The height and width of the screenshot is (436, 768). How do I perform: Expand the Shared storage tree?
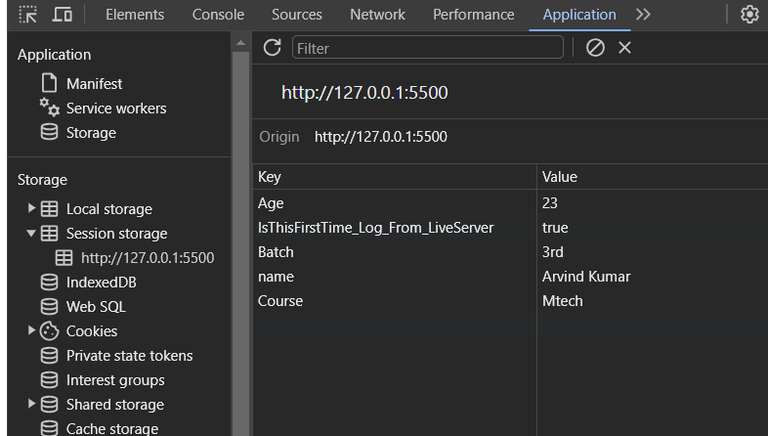tap(32, 404)
